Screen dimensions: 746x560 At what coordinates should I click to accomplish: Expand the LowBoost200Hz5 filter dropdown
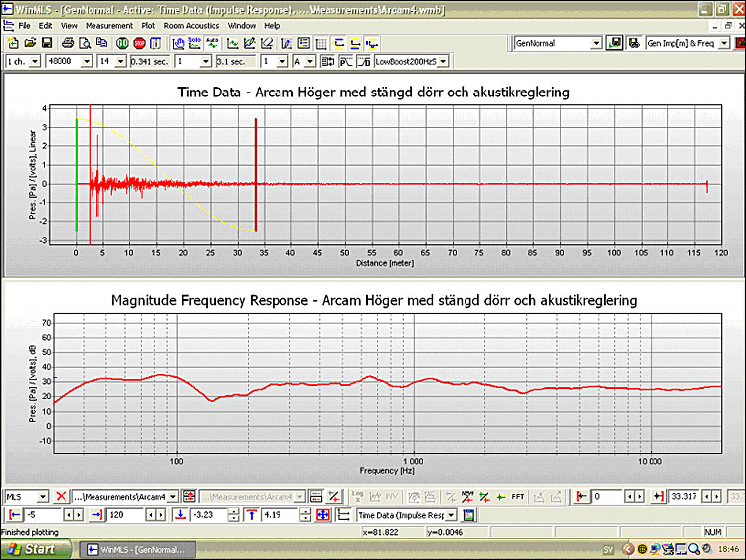443,62
